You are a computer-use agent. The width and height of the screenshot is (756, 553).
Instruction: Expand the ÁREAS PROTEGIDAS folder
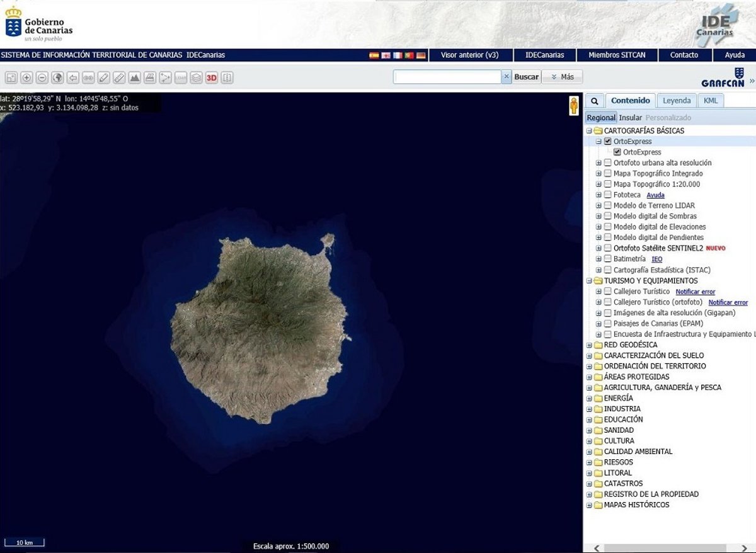click(x=590, y=377)
